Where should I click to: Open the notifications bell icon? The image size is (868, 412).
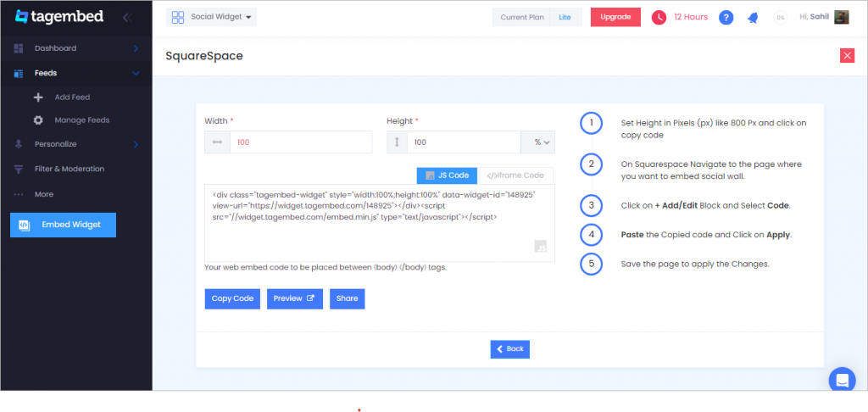point(753,18)
